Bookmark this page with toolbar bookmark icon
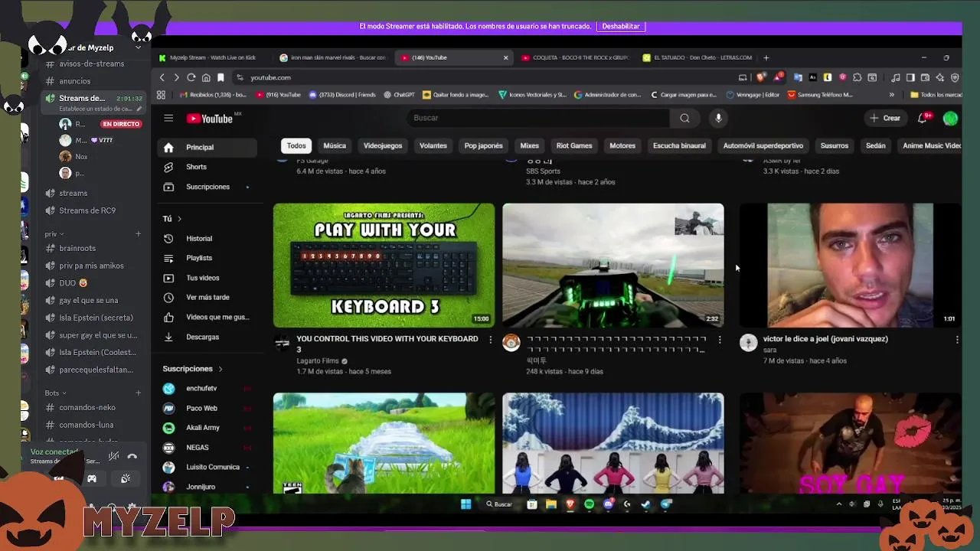The height and width of the screenshot is (551, 980). [220, 77]
